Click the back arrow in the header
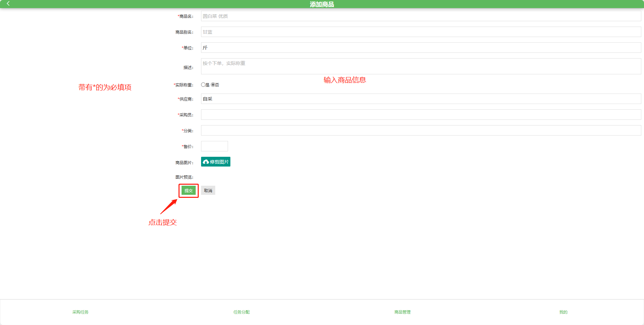This screenshot has height=325, width=644. pyautogui.click(x=8, y=4)
